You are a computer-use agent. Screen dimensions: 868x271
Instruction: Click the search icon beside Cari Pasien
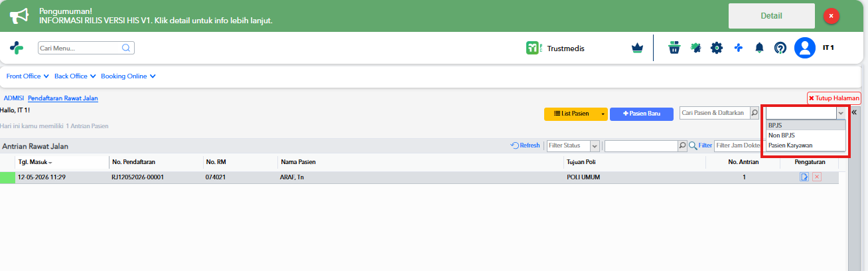754,114
